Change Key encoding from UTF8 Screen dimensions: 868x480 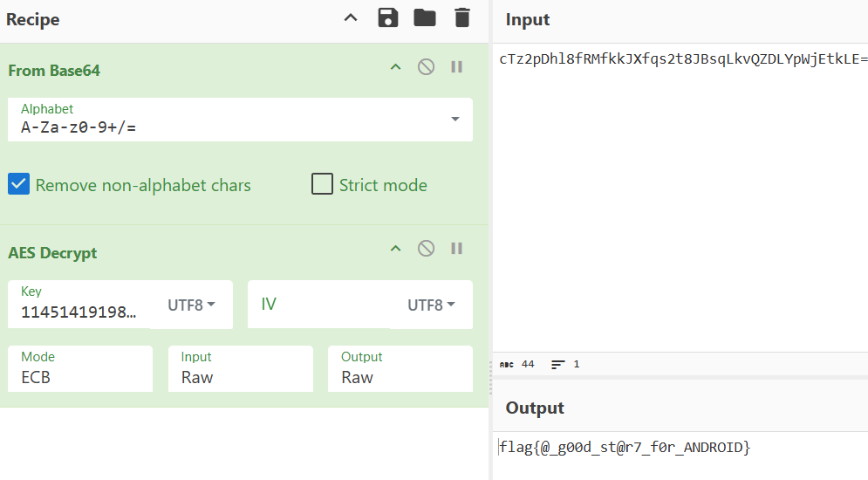point(192,305)
